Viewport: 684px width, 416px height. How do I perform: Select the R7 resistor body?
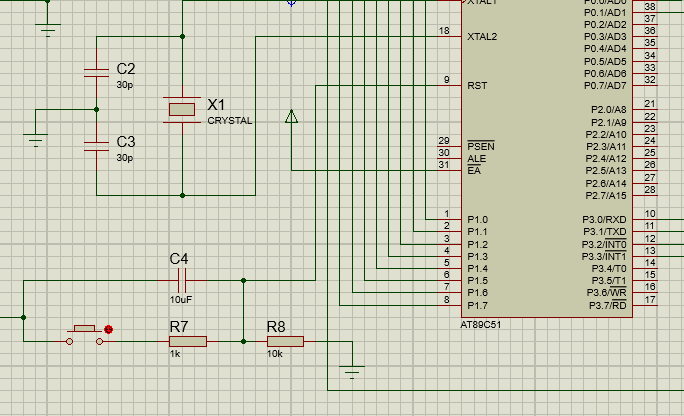(x=187, y=342)
